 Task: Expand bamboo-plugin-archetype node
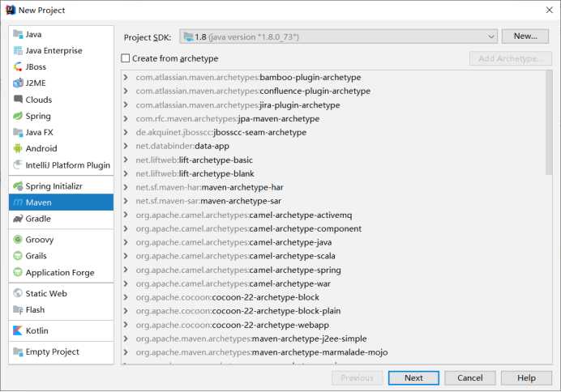click(126, 77)
